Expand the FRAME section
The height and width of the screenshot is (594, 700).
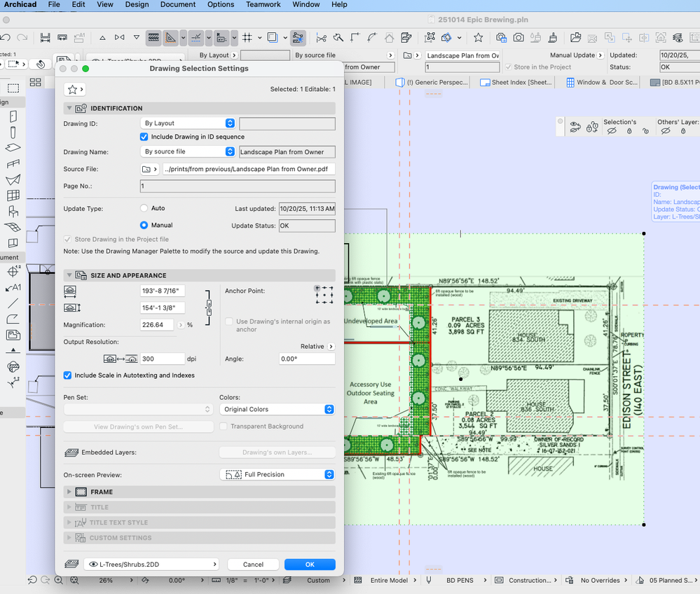point(69,492)
